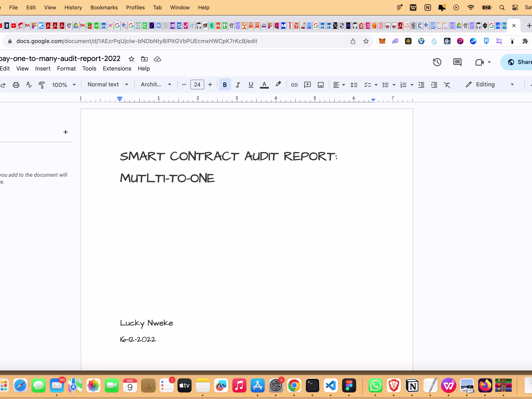Viewport: 532px width, 399px height.
Task: Open the Normal text styles dropdown
Action: (108, 85)
